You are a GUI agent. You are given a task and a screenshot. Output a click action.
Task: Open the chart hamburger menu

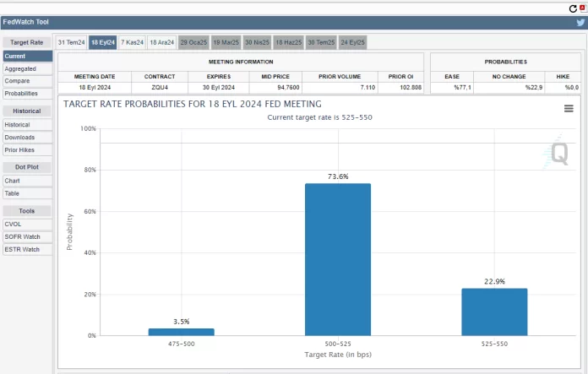point(569,108)
